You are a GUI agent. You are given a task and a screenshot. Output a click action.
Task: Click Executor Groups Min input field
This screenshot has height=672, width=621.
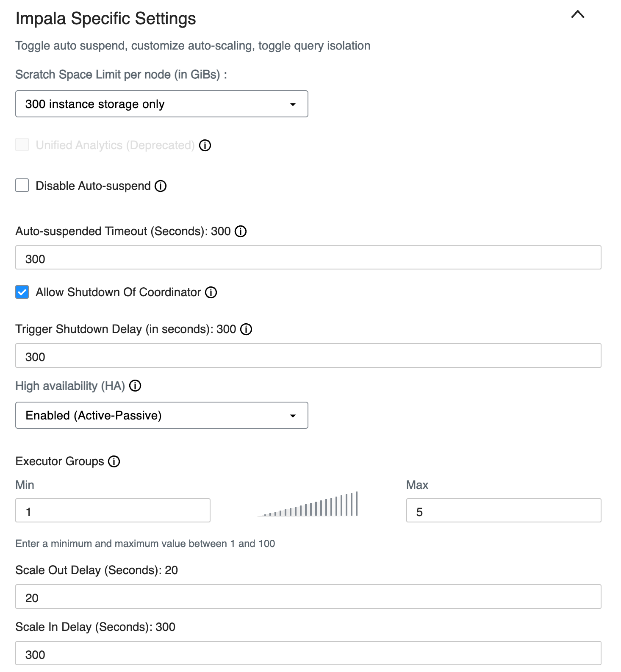coord(113,511)
